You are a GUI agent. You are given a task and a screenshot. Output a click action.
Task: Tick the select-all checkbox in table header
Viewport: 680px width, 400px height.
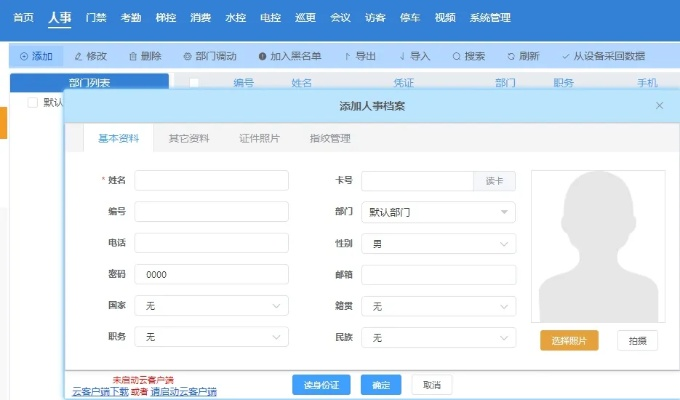pyautogui.click(x=194, y=83)
